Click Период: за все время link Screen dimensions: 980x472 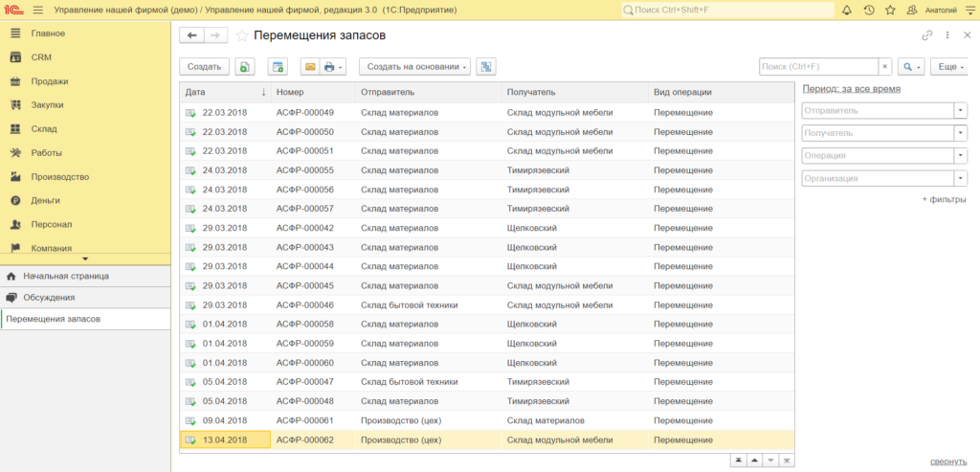tap(851, 89)
